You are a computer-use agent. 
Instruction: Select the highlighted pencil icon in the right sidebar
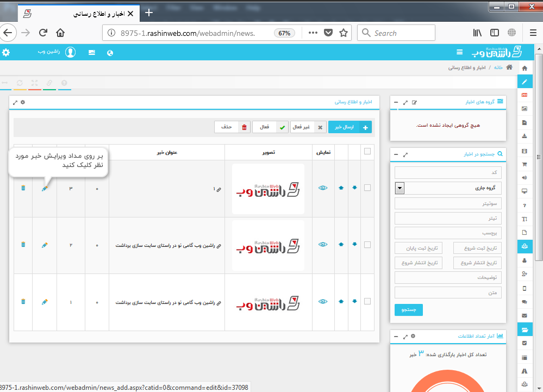point(525,82)
